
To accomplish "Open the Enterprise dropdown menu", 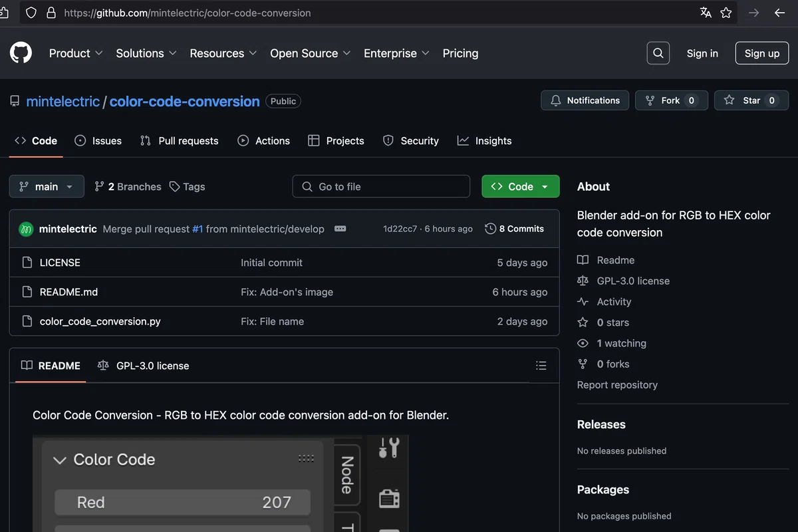I will (397, 53).
